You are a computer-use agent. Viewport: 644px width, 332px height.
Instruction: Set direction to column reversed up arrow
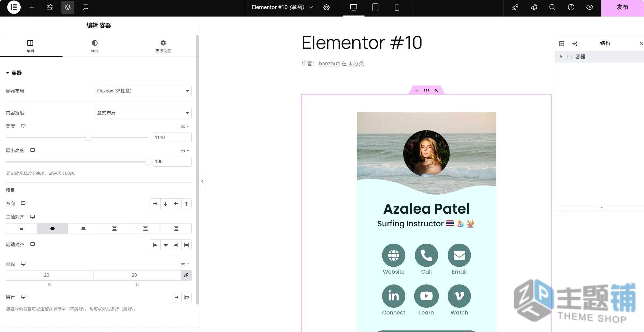186,204
